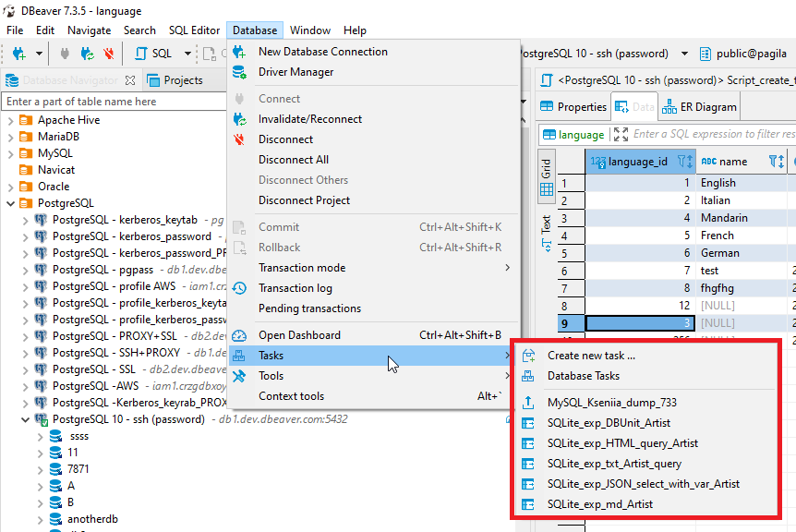The image size is (796, 532).
Task: Run MySQL_Kseniia_dump_733 task
Action: [x=646, y=403]
